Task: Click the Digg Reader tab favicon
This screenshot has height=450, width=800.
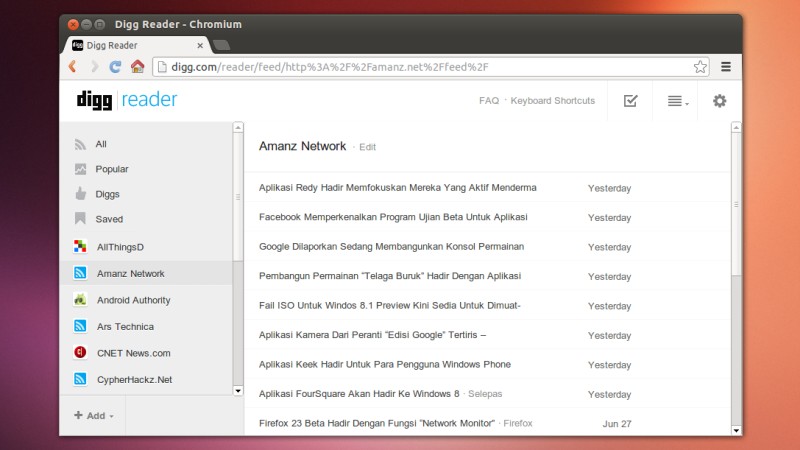Action: 78,45
